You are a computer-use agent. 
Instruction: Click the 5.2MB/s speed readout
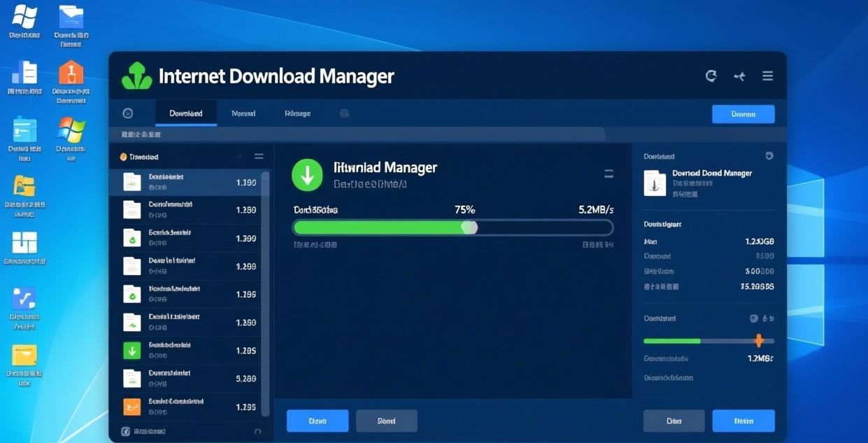pyautogui.click(x=596, y=209)
